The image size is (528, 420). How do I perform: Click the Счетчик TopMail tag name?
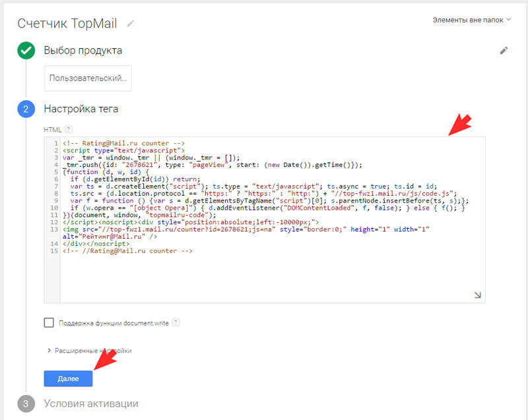point(67,24)
